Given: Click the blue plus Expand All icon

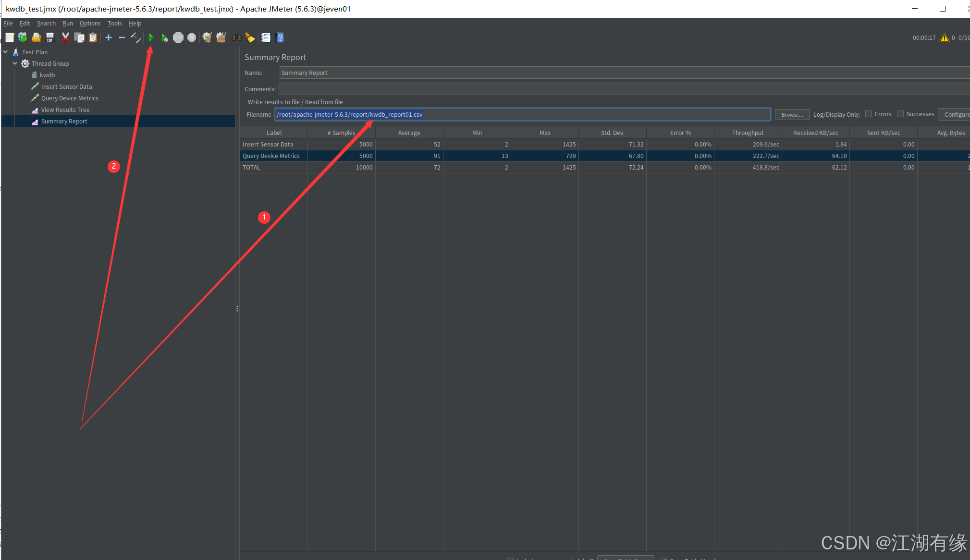Looking at the screenshot, I should tap(109, 37).
